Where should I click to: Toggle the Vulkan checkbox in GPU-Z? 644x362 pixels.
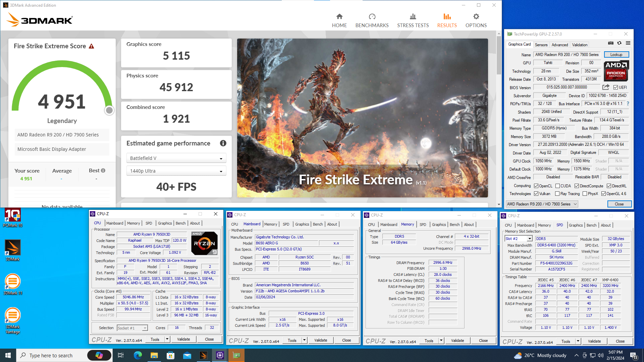tap(536, 194)
